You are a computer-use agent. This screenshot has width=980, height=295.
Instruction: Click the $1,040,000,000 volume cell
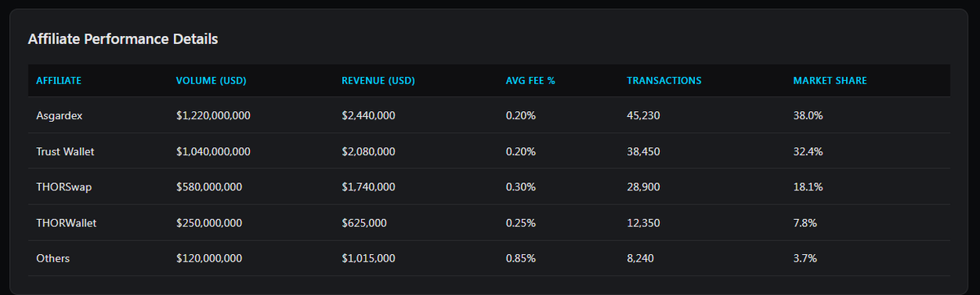(213, 151)
